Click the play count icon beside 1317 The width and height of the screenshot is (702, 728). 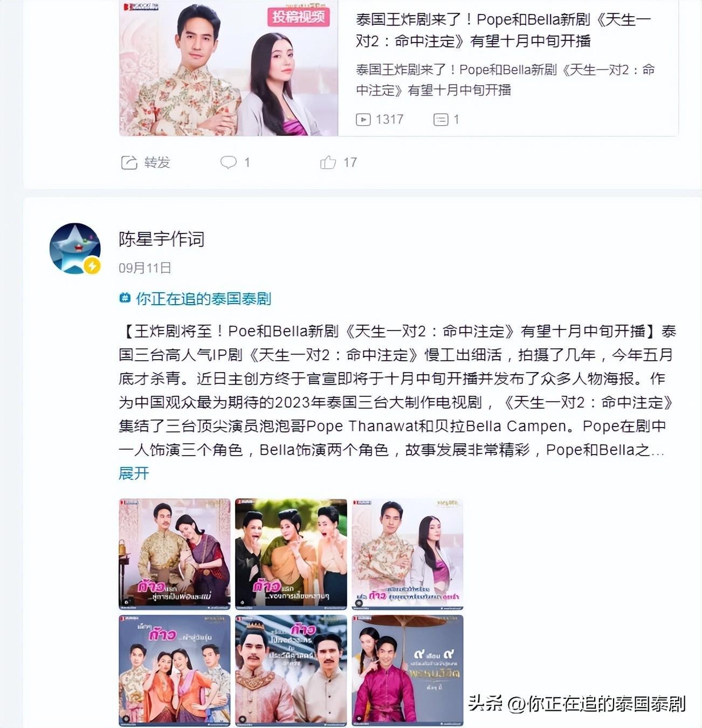pyautogui.click(x=363, y=120)
